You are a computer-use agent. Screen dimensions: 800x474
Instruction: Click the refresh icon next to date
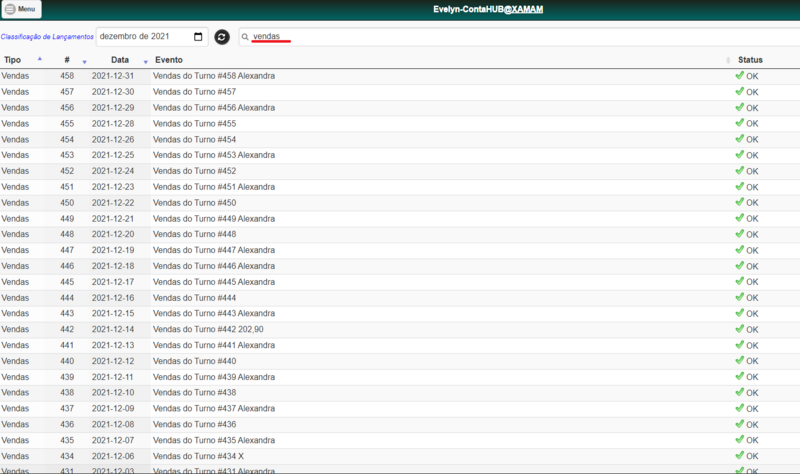click(x=222, y=37)
